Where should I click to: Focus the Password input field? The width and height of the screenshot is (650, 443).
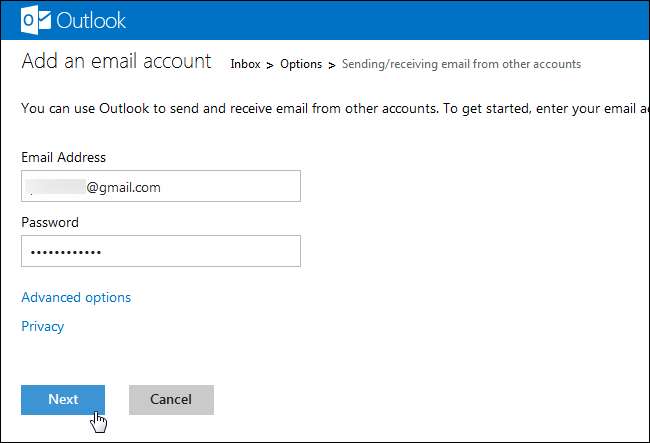point(160,251)
